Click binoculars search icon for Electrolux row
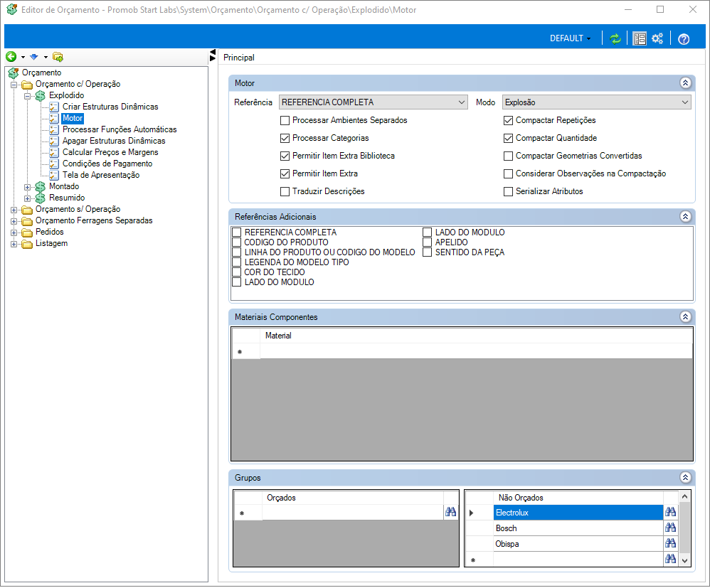 [670, 512]
